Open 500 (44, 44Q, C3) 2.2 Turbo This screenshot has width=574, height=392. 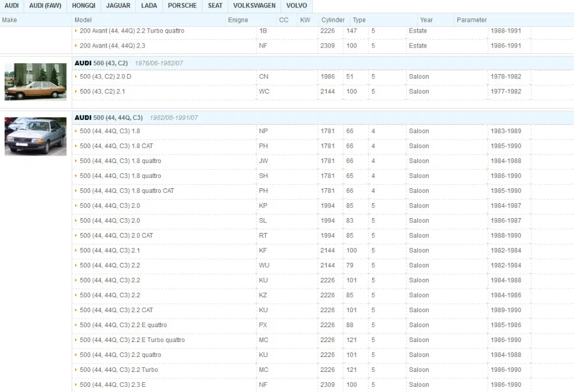click(x=119, y=370)
